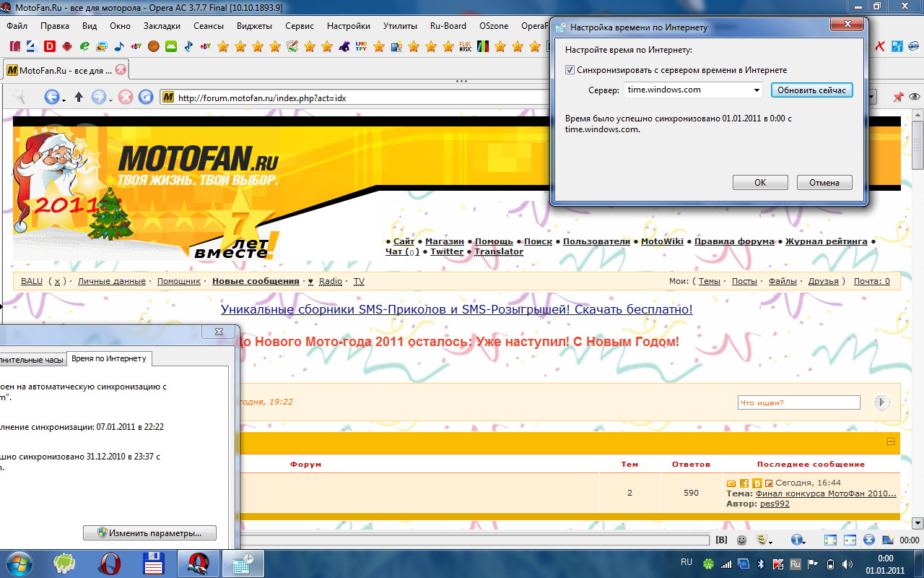Click the search go arrow button
This screenshot has width=924, height=578.
pos(881,402)
